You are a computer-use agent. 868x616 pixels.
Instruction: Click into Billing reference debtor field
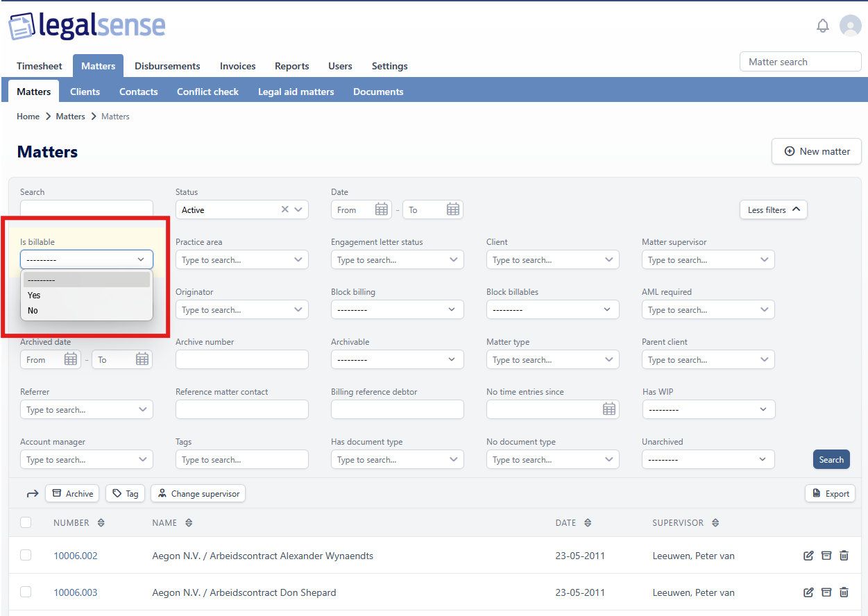coord(398,409)
